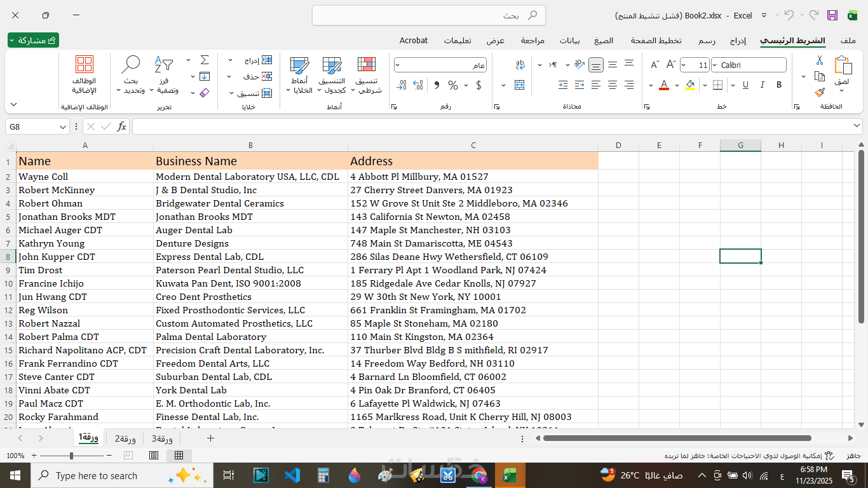Click the increase indent icon
868x488 pixels.
tap(563, 85)
